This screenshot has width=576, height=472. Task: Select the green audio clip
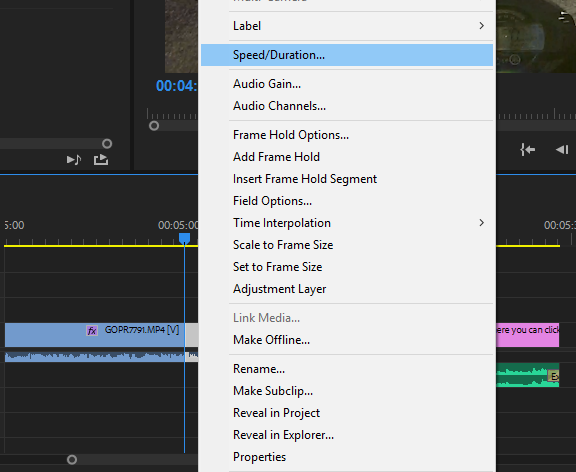coord(528,375)
